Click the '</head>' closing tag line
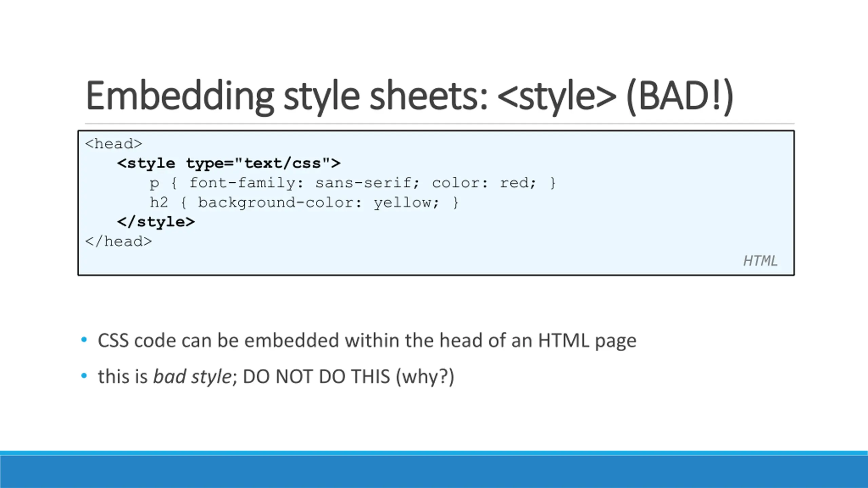The width and height of the screenshot is (868, 488). [x=118, y=242]
